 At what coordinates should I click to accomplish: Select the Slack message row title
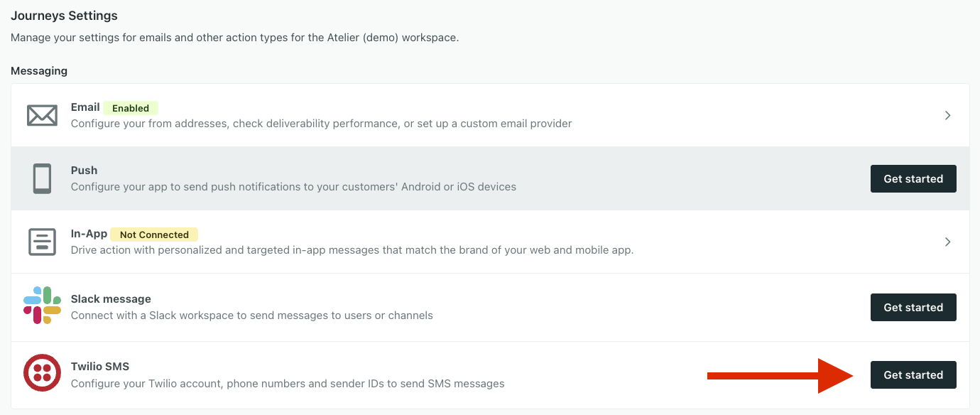111,299
